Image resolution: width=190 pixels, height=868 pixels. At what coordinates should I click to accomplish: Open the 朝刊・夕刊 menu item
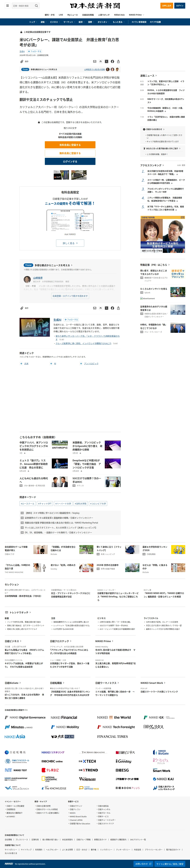point(50,15)
